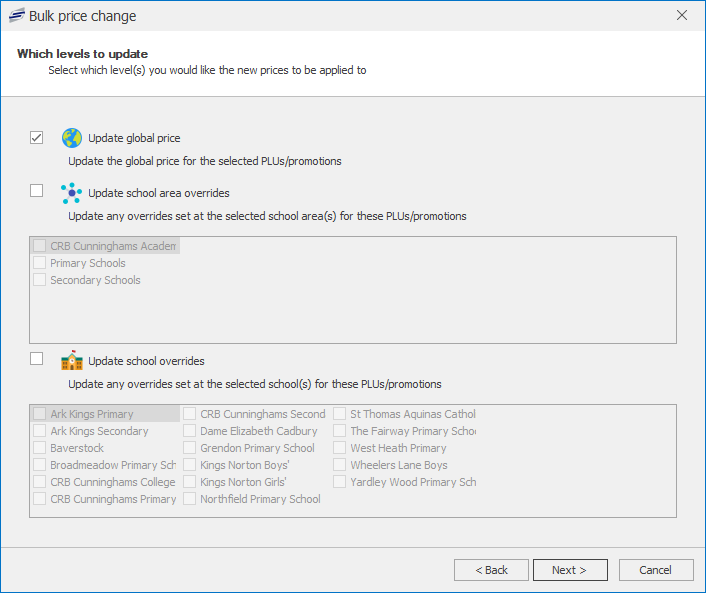Tick the Secondary Schools area checkbox
The height and width of the screenshot is (593, 706).
(40, 280)
